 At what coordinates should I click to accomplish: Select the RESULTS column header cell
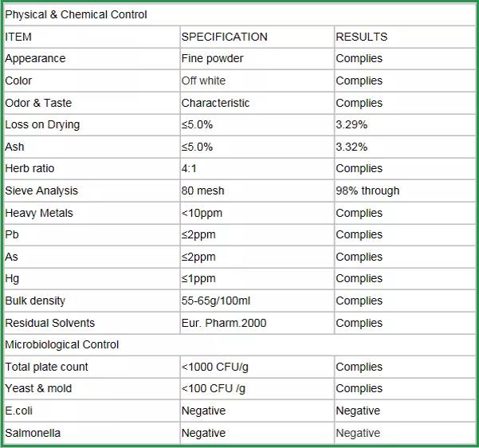point(361,37)
